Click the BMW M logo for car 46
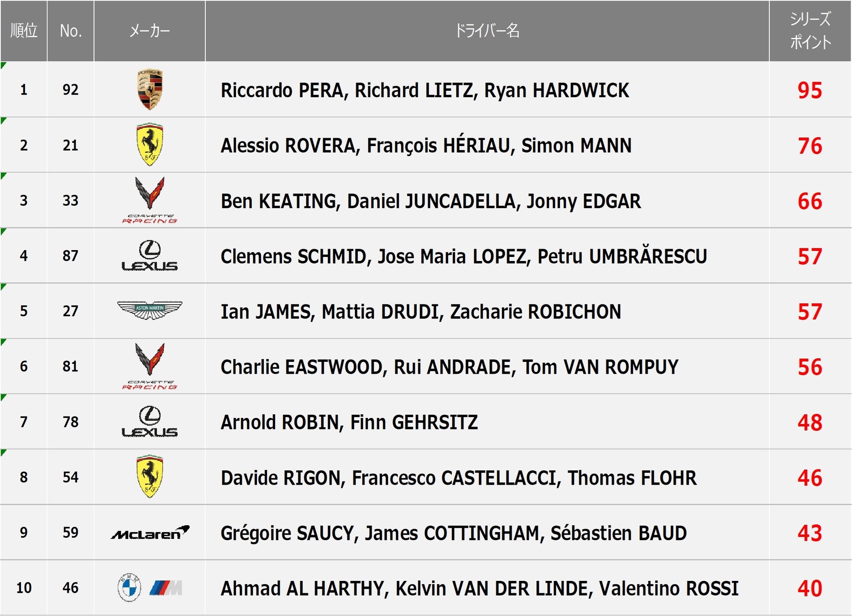The width and height of the screenshot is (852, 616). point(150,588)
